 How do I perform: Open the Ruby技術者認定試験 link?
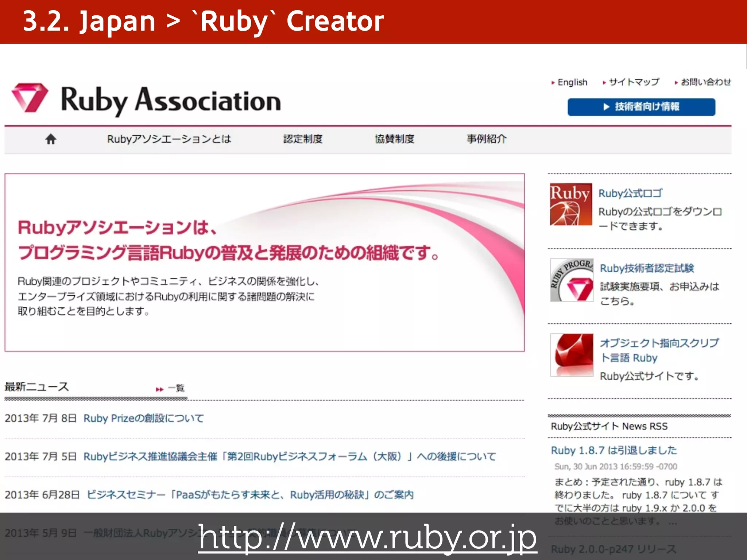tap(647, 268)
